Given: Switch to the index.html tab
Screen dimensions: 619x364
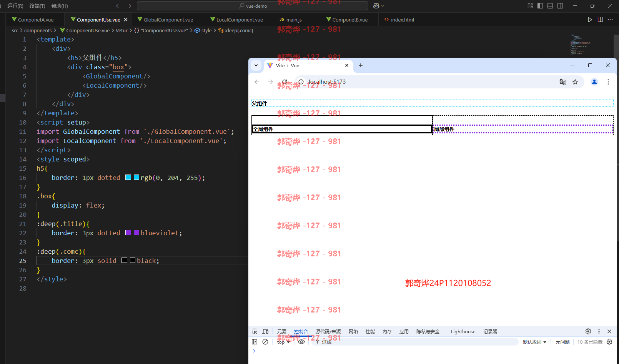Looking at the screenshot, I should tap(402, 20).
